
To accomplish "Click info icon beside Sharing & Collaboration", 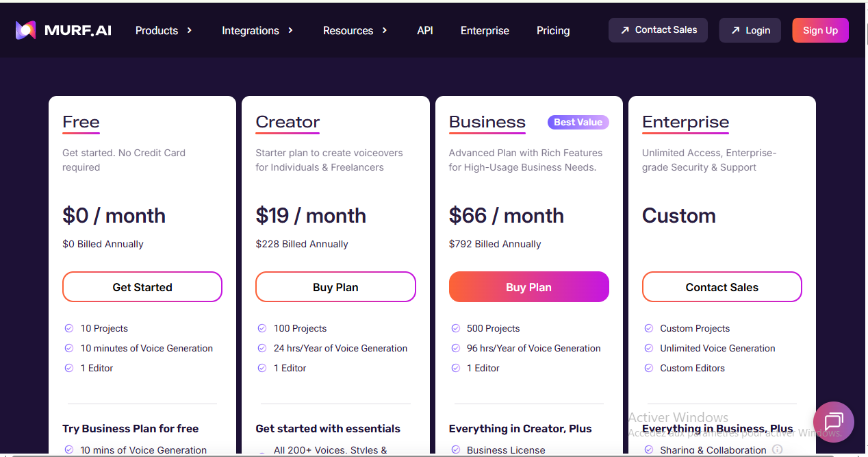I will pos(777,449).
